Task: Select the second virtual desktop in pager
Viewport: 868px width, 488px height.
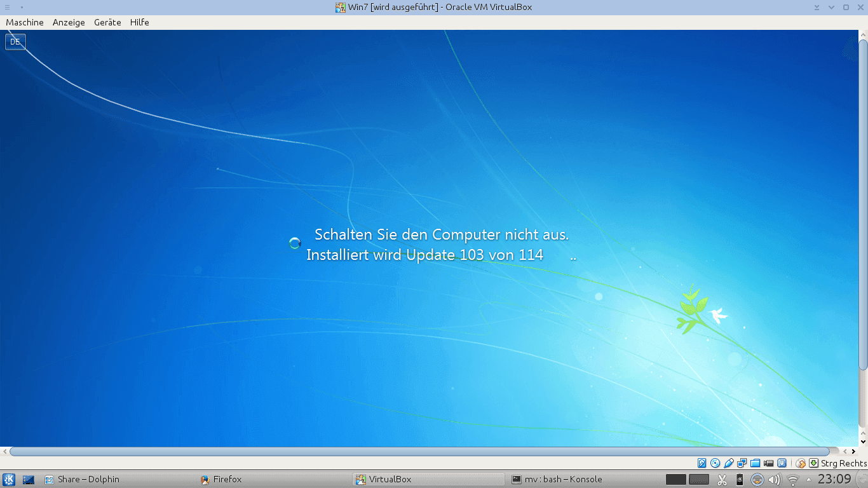Action: coord(699,480)
